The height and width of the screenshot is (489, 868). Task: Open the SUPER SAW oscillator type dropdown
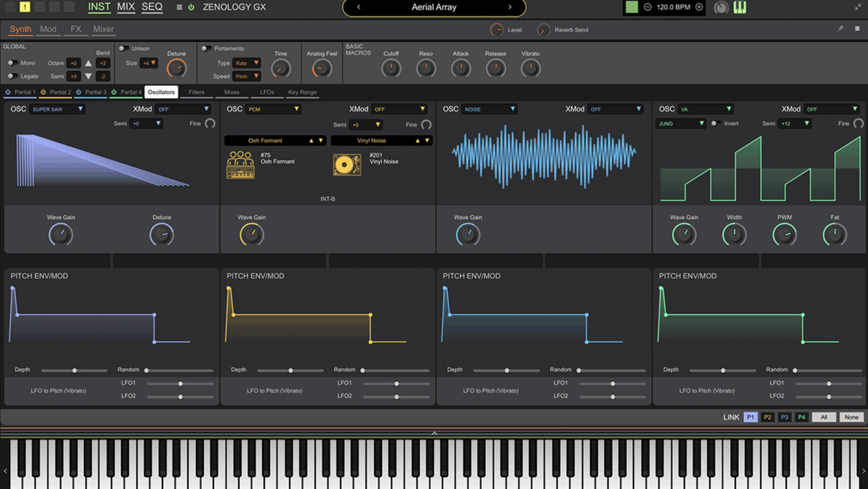[57, 109]
